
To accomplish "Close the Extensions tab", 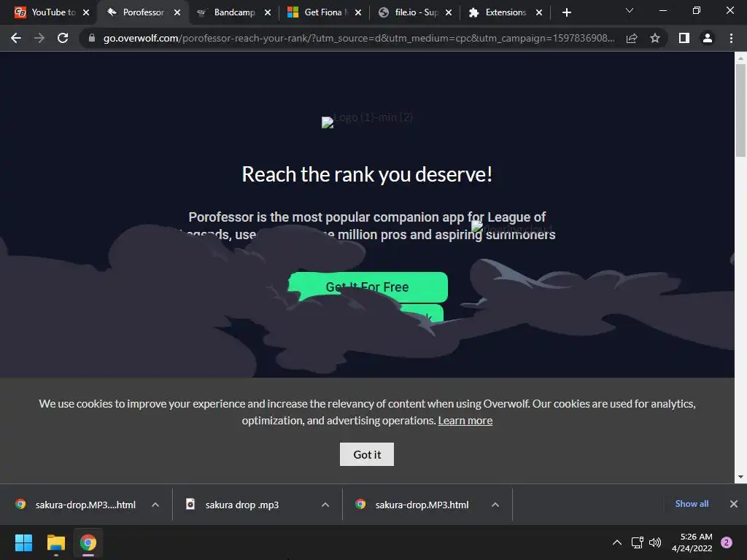I will pos(539,12).
